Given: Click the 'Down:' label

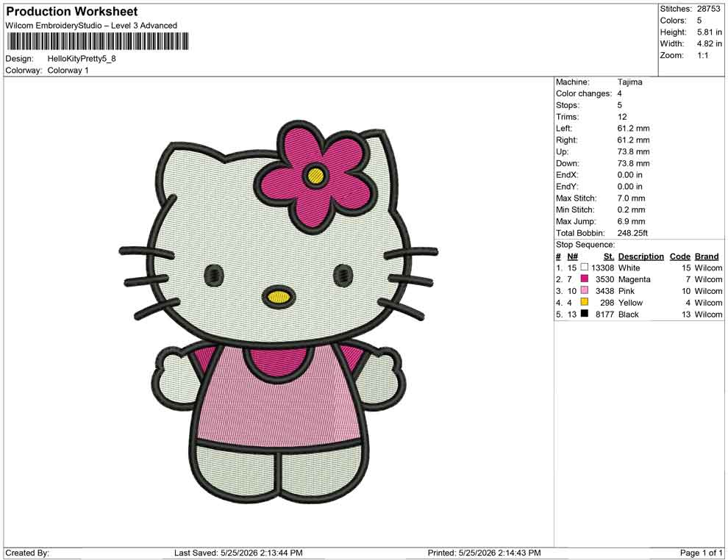Looking at the screenshot, I should point(568,163).
